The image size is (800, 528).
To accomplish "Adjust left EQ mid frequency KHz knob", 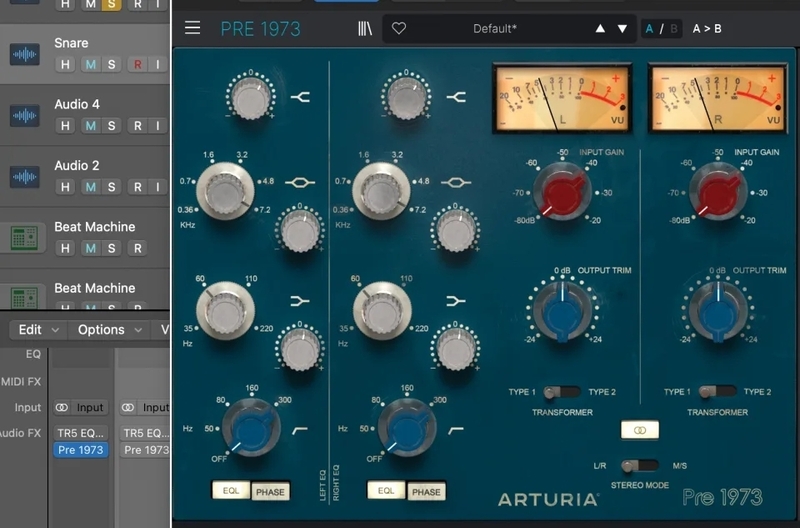I will coord(225,191).
